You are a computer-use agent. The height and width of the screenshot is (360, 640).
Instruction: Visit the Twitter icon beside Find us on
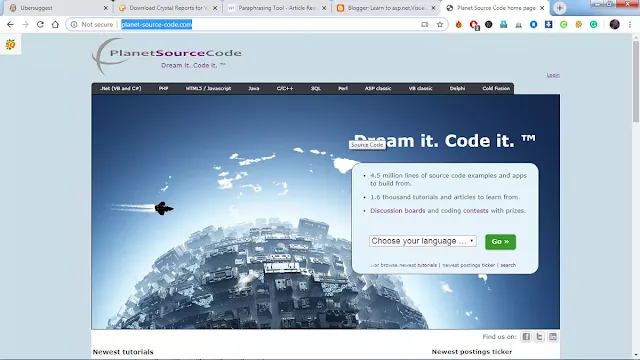coord(539,337)
